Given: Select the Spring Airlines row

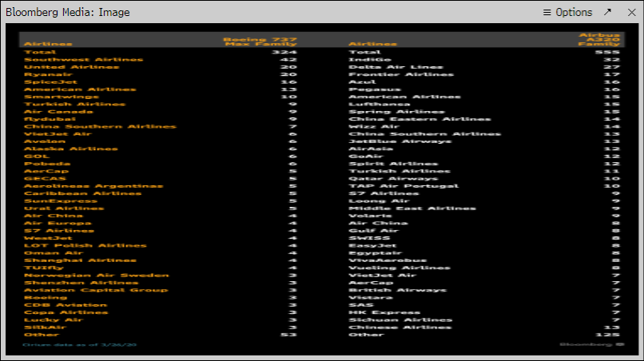Looking at the screenshot, I should 484,112.
